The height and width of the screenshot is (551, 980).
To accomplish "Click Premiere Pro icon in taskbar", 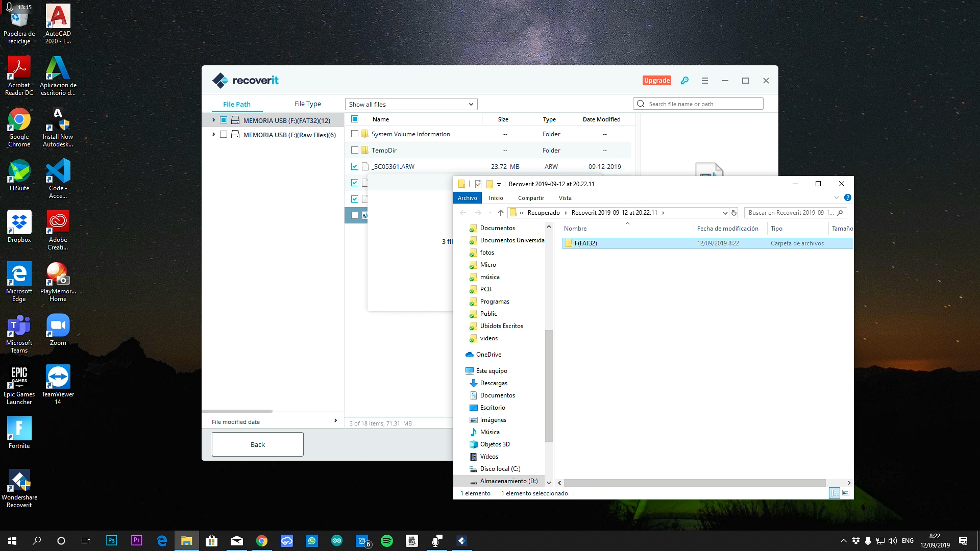I will pos(136,541).
